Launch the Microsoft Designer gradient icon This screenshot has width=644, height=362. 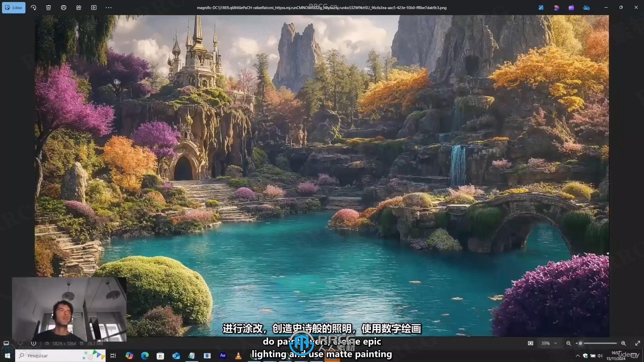click(556, 7)
